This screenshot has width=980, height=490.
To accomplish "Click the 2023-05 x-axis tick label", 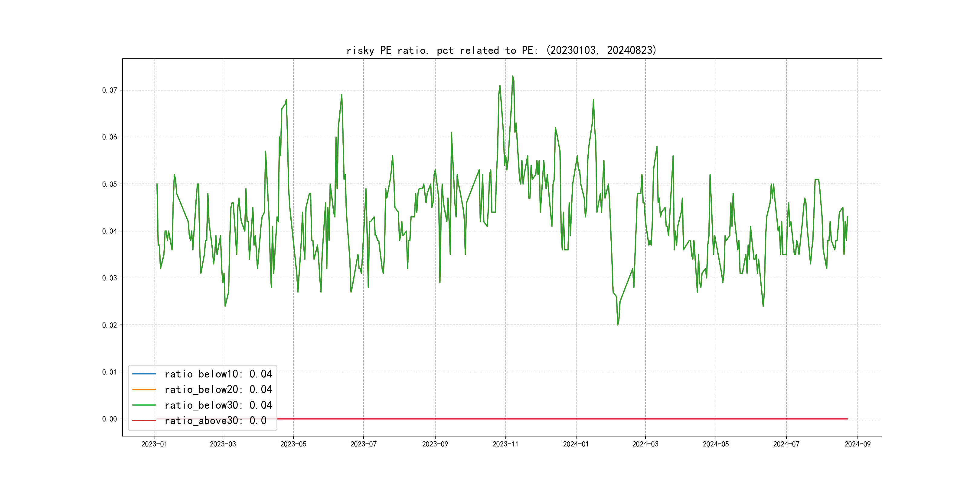I will [x=293, y=444].
